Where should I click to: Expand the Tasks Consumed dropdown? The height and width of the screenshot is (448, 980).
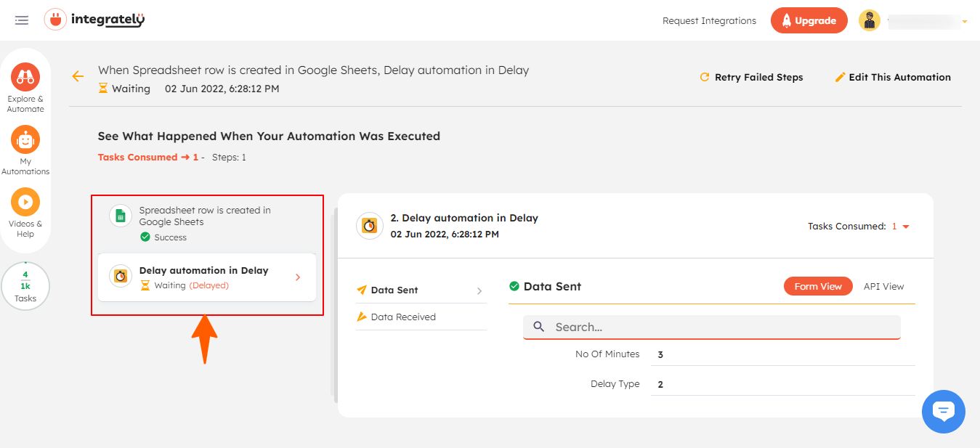(903, 226)
